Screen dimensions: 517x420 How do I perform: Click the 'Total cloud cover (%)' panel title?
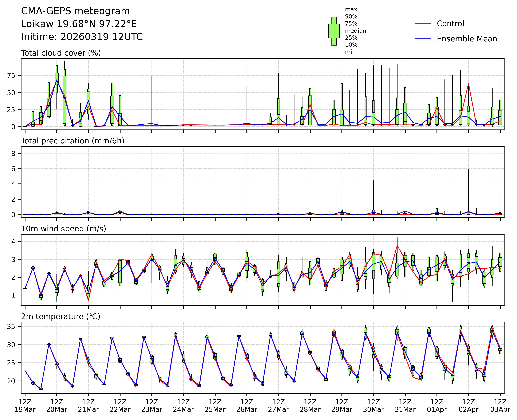[x=61, y=53]
